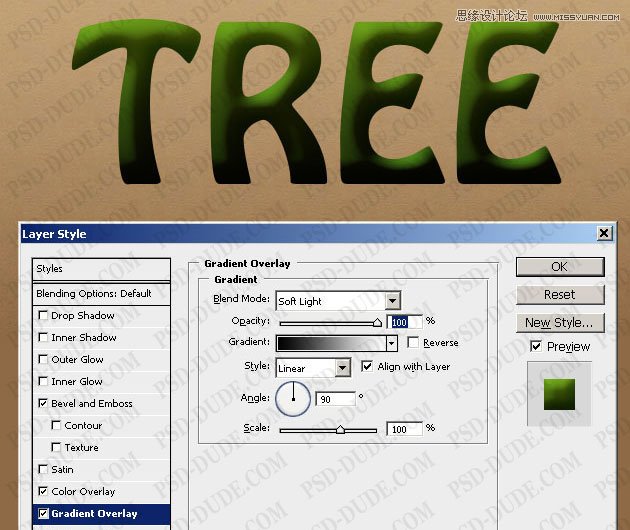
Task: Open the Drop Shadow settings row
Action: click(x=101, y=315)
